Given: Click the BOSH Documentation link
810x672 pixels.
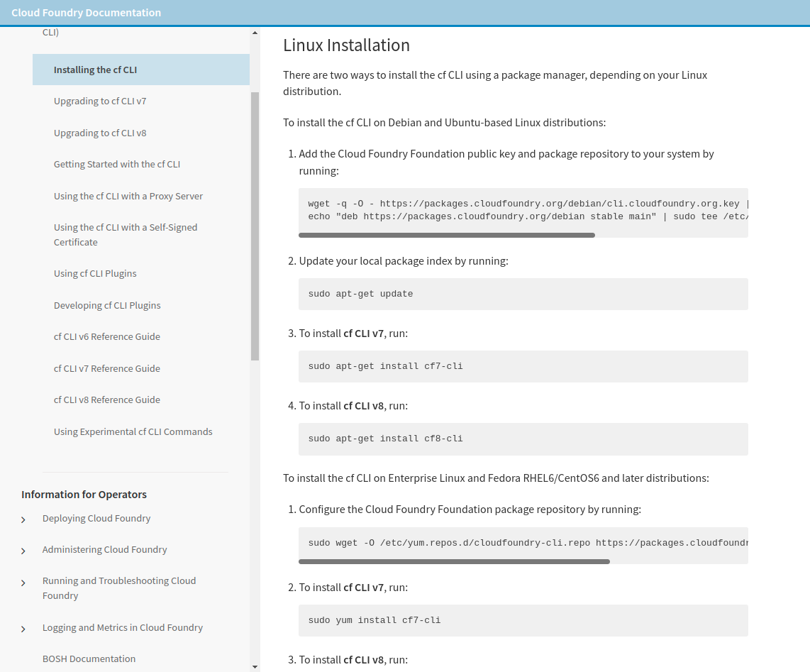Looking at the screenshot, I should pos(89,659).
